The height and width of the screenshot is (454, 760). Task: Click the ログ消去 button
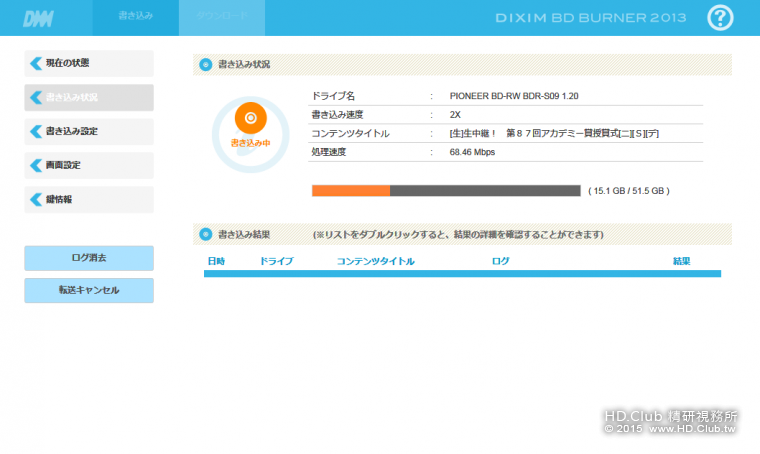click(89, 258)
